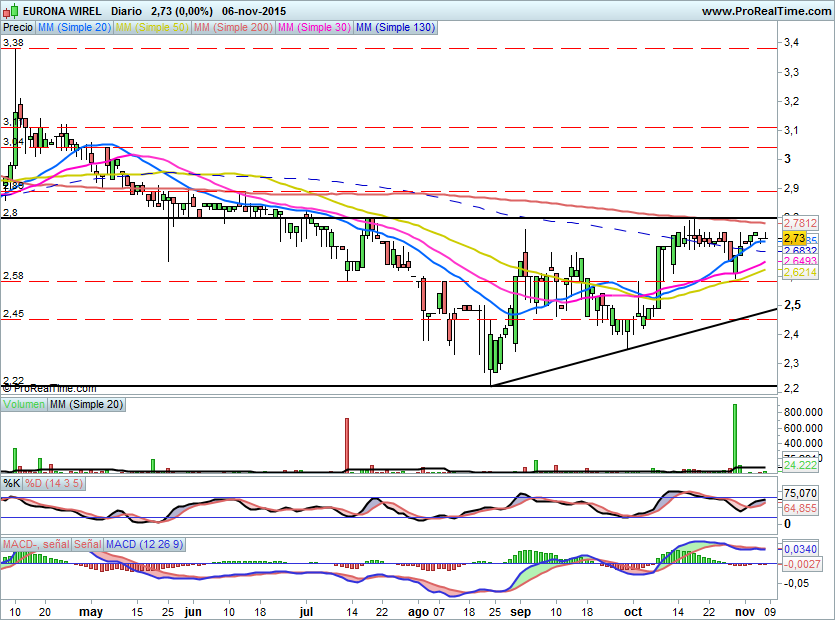Click the MACD- señal label
The height and width of the screenshot is (620, 835).
click(x=36, y=544)
